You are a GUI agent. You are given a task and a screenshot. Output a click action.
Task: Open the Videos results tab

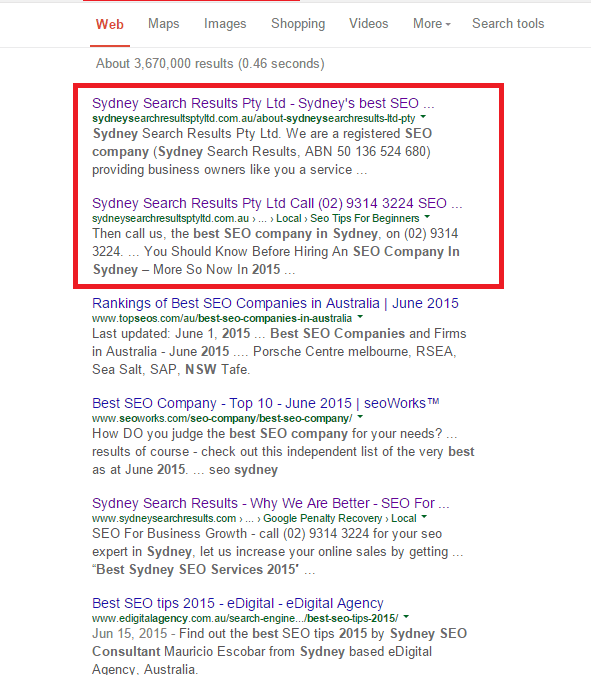[368, 24]
